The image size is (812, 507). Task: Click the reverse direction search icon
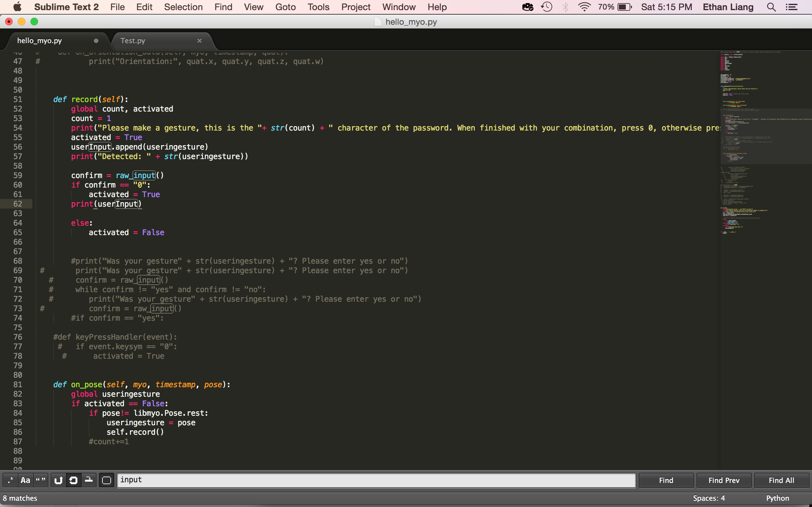pyautogui.click(x=59, y=480)
